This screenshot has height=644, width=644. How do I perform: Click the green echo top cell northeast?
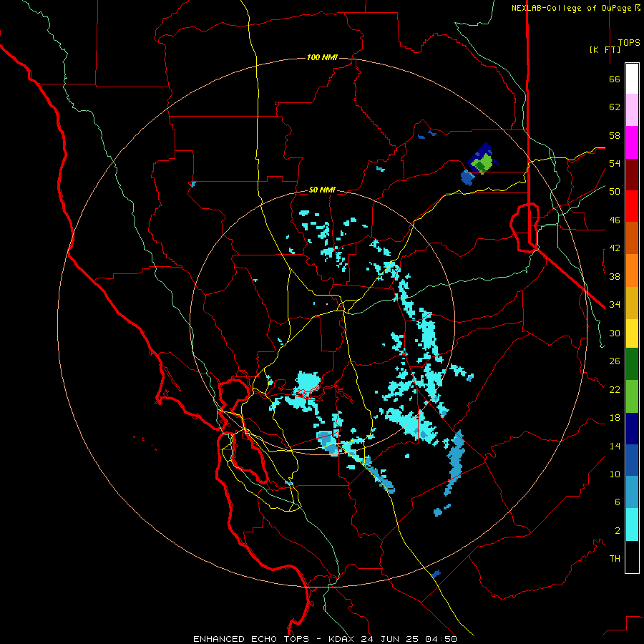[x=482, y=162]
